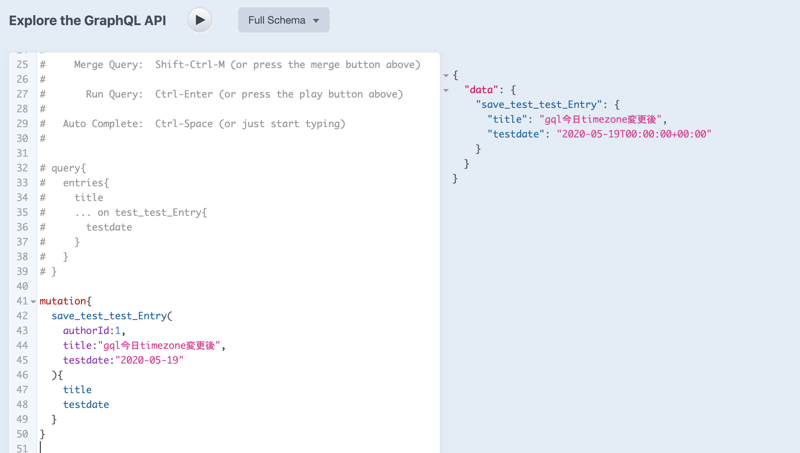
Task: Click the title field on line 47
Action: point(77,390)
